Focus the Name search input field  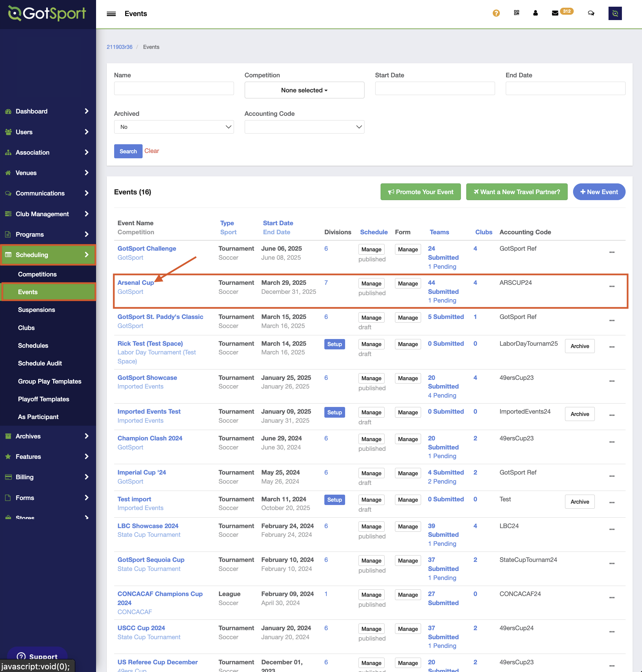click(174, 89)
